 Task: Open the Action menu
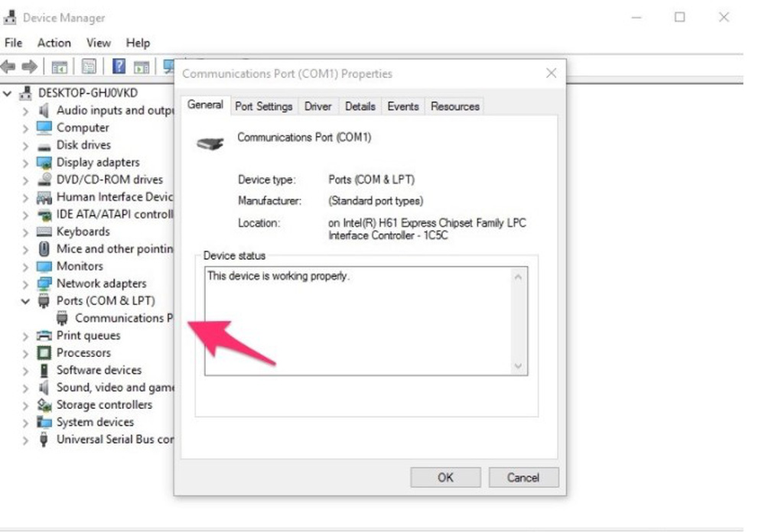pyautogui.click(x=54, y=43)
